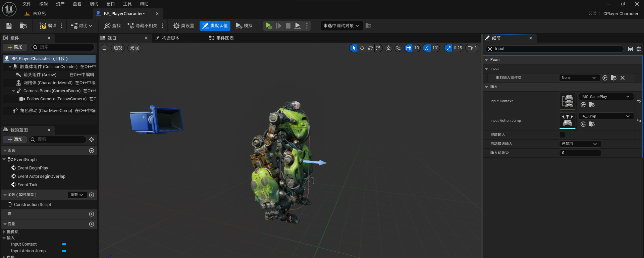Compile the blueprint with 编译

click(x=48, y=26)
